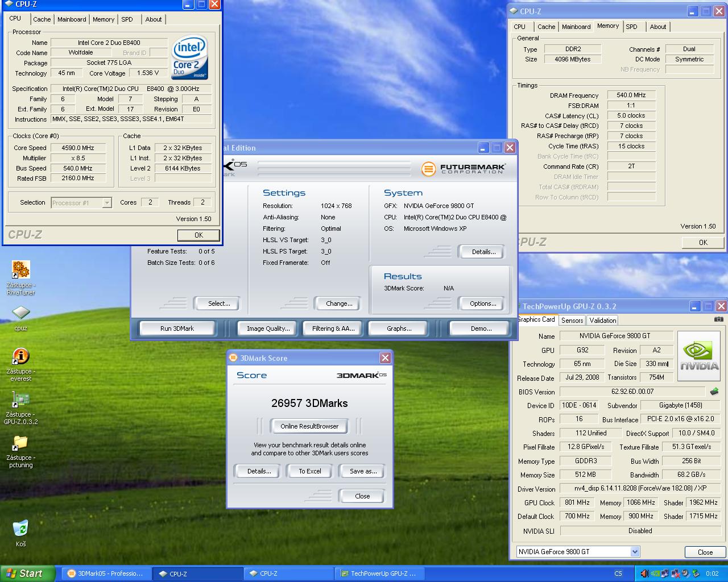Switch to Validation tab in GPU-Z
Viewport: 728px width, 582px height.
[x=602, y=321]
